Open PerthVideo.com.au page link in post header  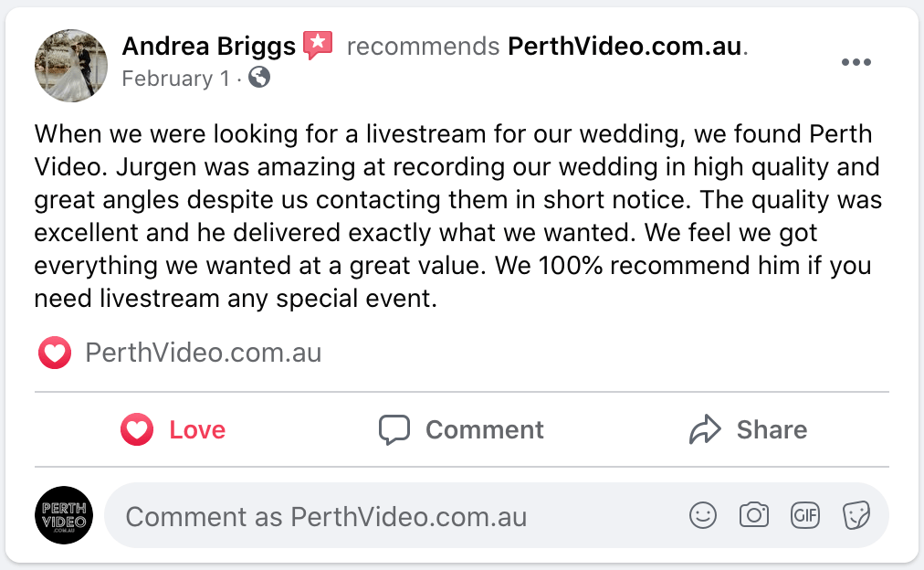(625, 46)
